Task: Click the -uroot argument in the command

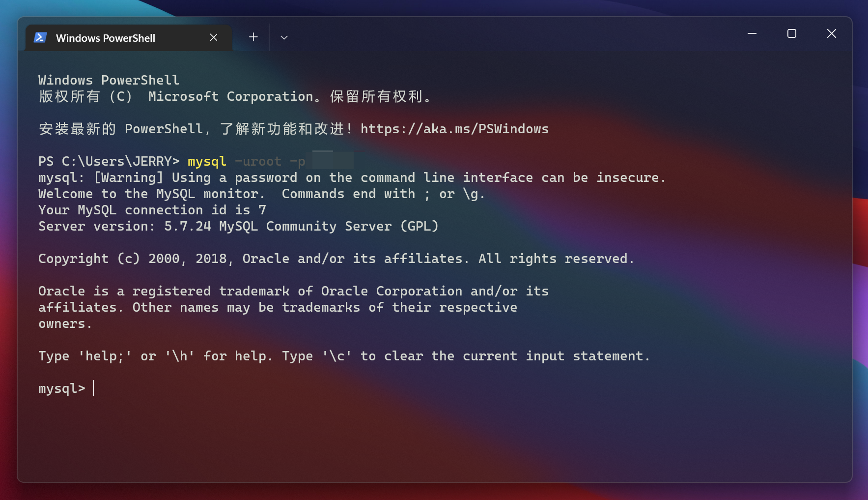Action: tap(258, 161)
